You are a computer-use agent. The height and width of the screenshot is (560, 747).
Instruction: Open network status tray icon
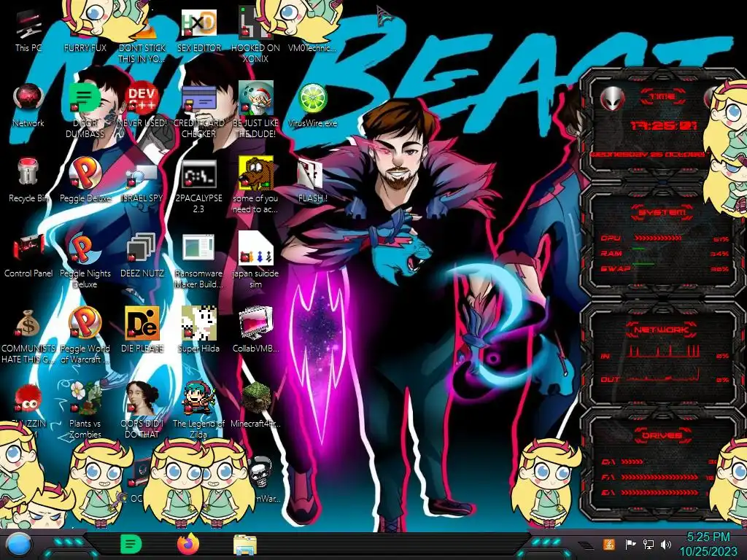pos(649,544)
